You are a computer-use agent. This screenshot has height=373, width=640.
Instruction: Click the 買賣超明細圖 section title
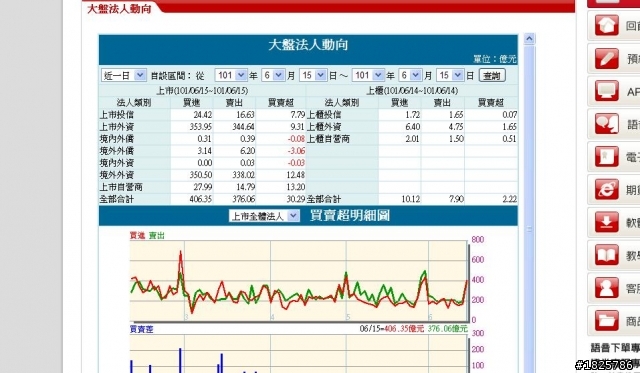tap(350, 215)
